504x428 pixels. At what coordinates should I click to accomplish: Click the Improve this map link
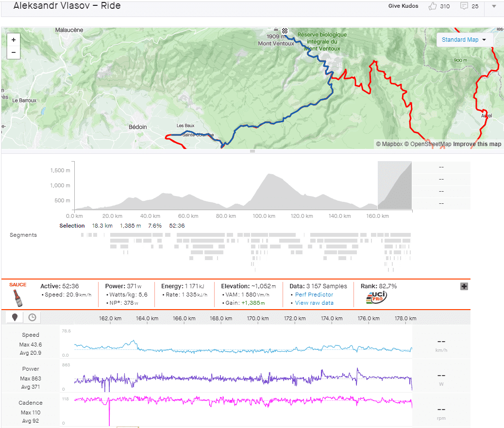[x=477, y=144]
